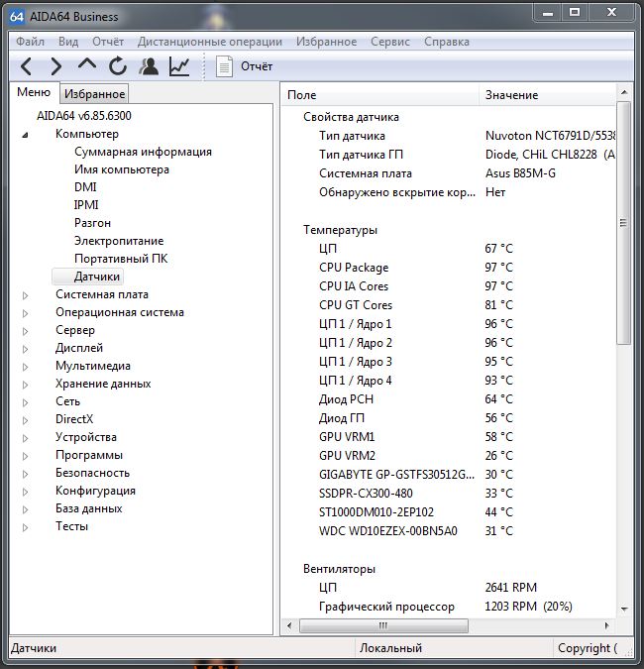Open the Справка menu
Screen dimensions: 644x669
pos(447,42)
